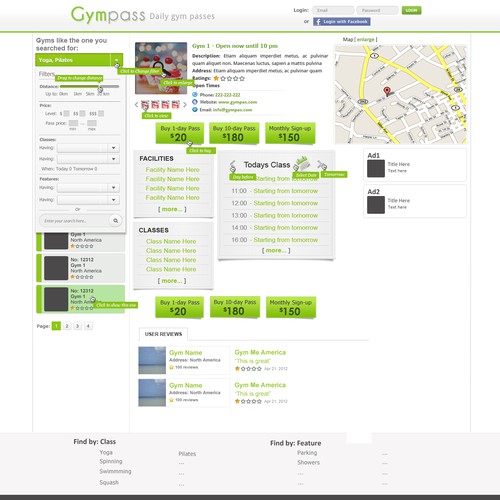The height and width of the screenshot is (500, 500).
Task: Advance to tomorrow's classes arrow
Action: click(x=321, y=164)
